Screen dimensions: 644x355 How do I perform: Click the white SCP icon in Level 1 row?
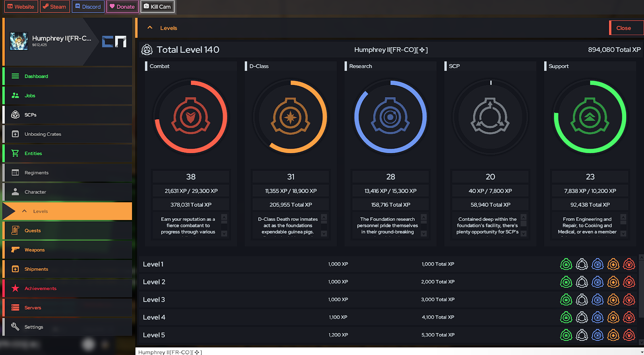click(582, 264)
